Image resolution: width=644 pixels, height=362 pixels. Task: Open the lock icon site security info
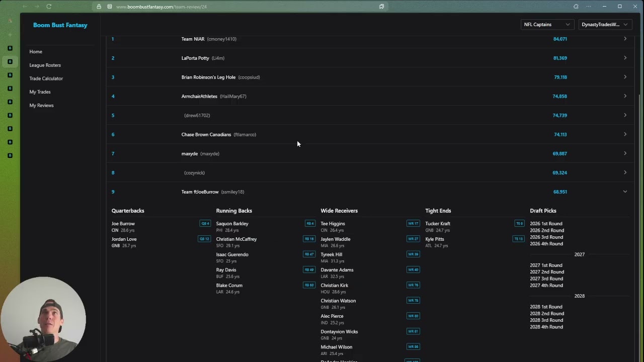point(99,7)
